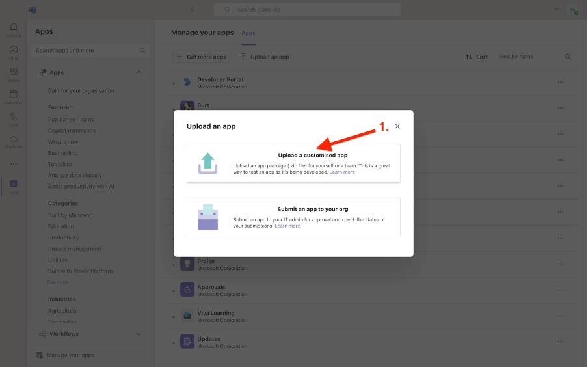Open more options for Viva Learning row
588x367 pixels.
click(560, 316)
